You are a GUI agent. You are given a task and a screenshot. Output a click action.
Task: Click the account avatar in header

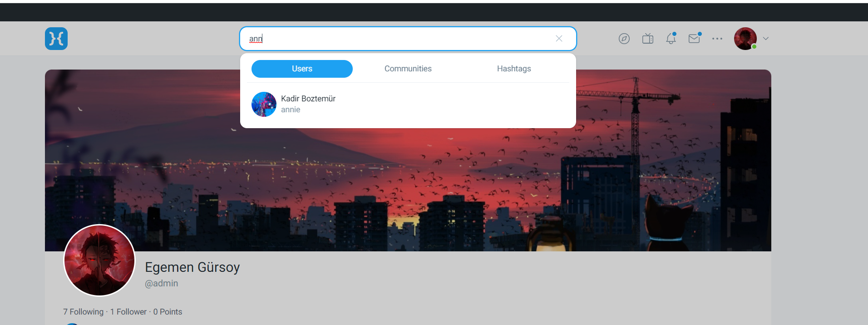click(745, 39)
